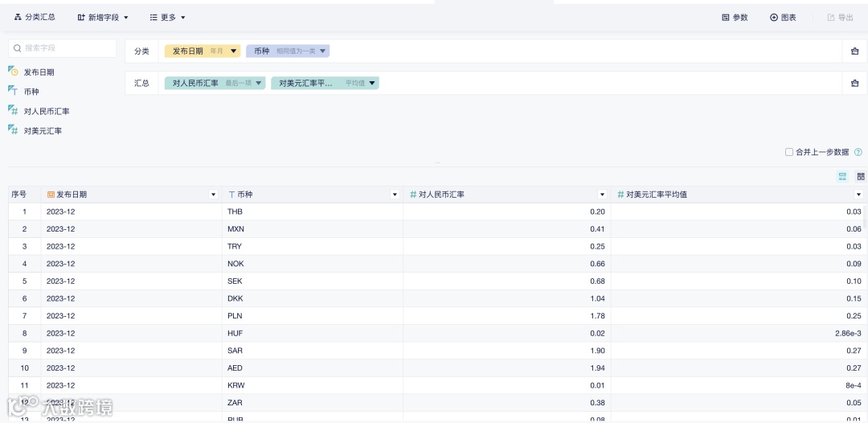
Task: Click the DKK currency cell
Action: 313,298
